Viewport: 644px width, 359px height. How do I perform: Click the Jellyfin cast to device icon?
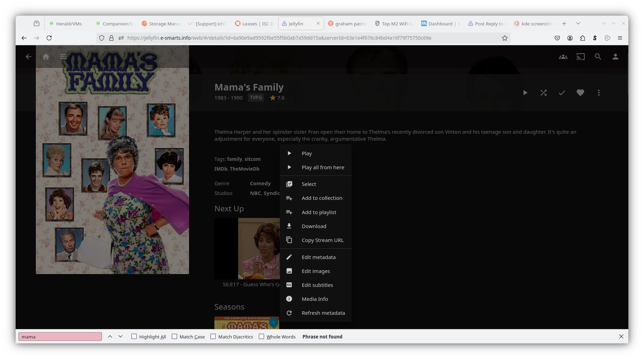pos(580,57)
